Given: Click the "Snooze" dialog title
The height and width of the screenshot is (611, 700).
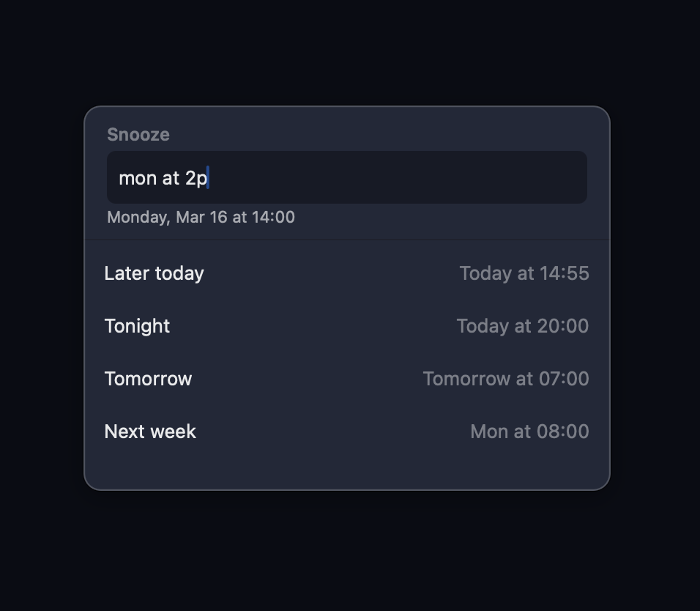Looking at the screenshot, I should pyautogui.click(x=138, y=135).
